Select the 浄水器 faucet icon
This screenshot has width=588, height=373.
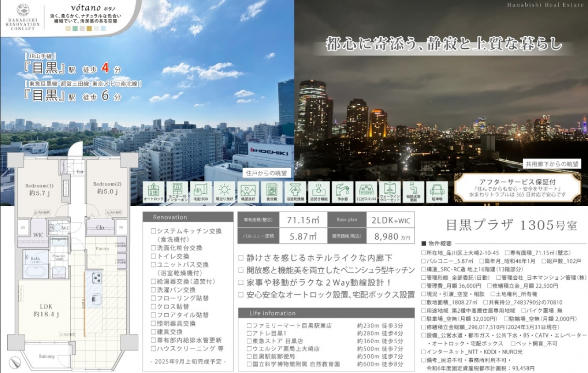[342, 192]
